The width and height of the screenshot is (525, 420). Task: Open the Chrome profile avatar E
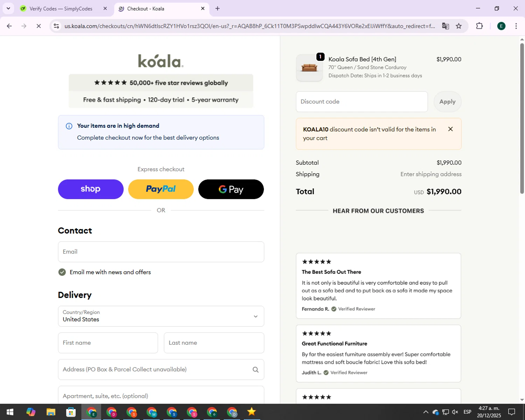pos(501,26)
